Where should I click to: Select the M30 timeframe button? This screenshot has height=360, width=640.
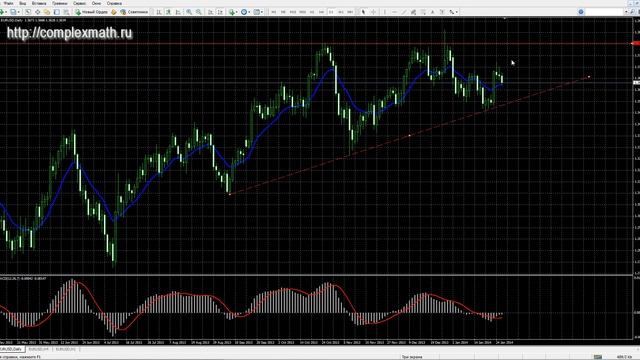(x=302, y=12)
